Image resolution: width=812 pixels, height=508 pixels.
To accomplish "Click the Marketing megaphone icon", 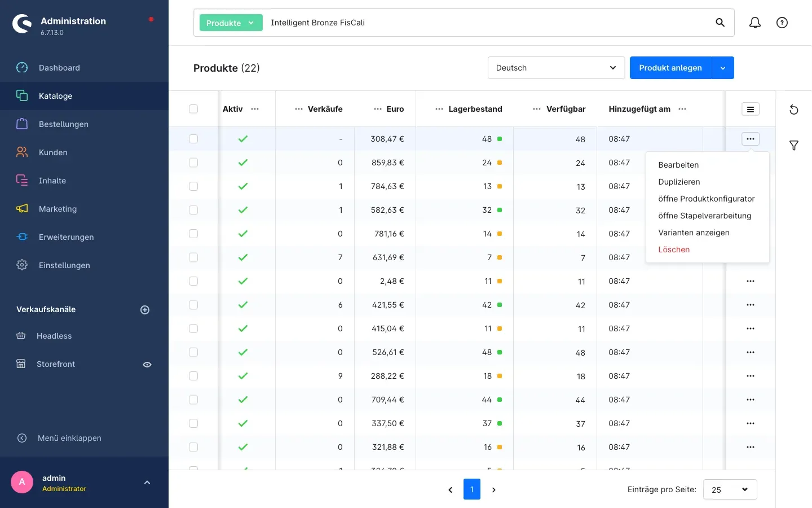I will [x=22, y=209].
